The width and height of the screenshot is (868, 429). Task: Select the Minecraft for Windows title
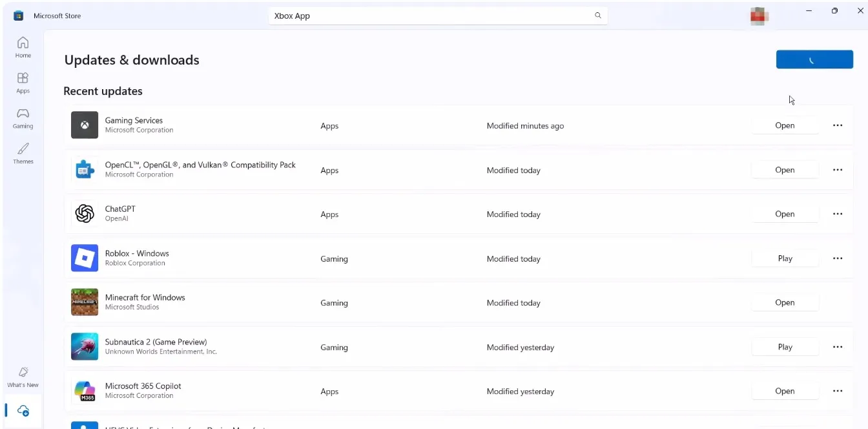[x=145, y=297]
